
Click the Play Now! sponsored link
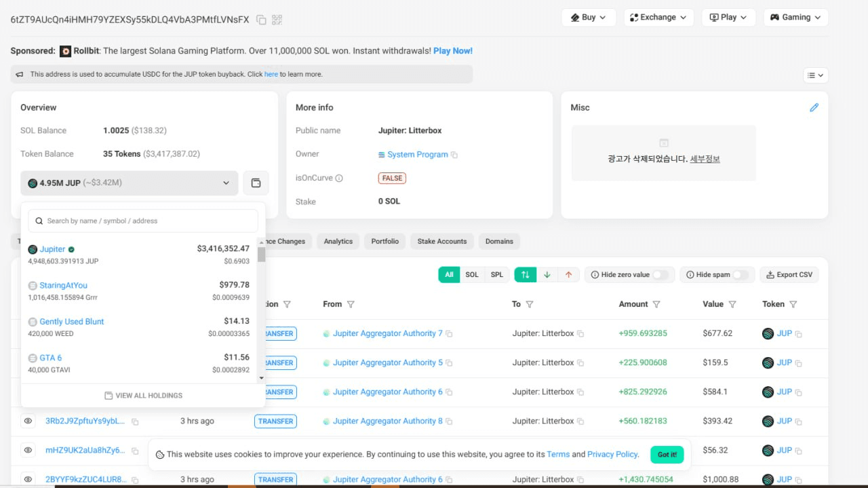(x=453, y=51)
